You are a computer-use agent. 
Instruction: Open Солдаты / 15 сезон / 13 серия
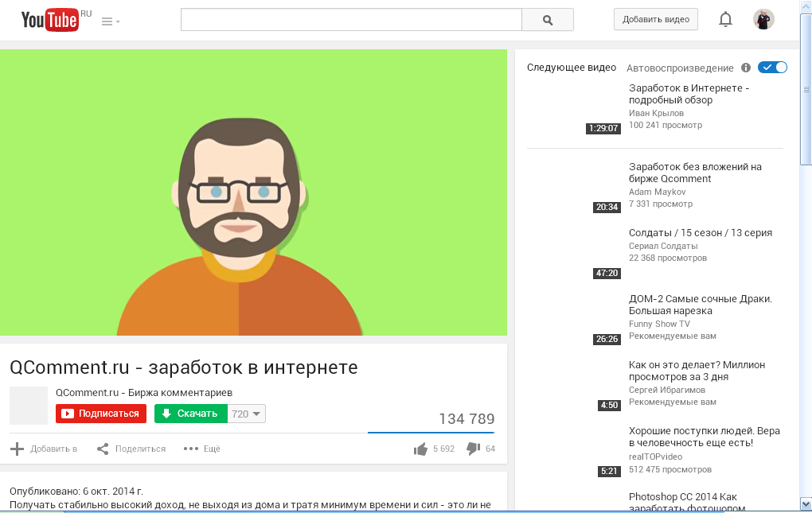[x=700, y=233]
